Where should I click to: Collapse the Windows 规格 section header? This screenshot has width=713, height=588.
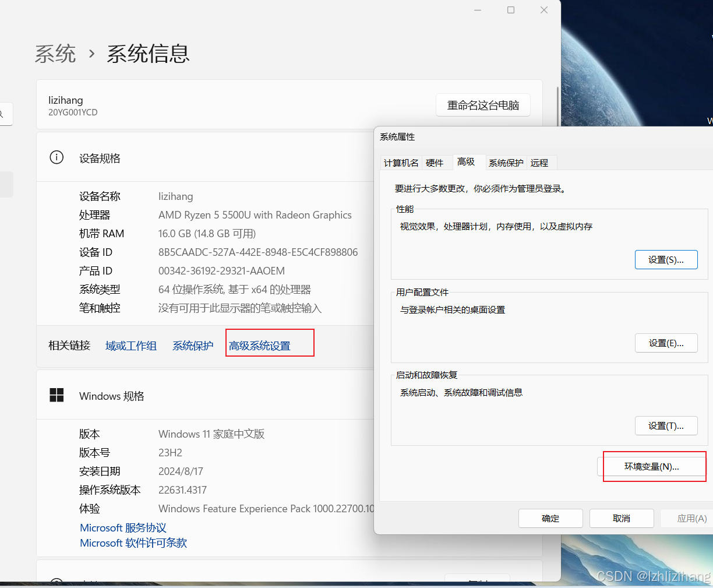pyautogui.click(x=205, y=396)
